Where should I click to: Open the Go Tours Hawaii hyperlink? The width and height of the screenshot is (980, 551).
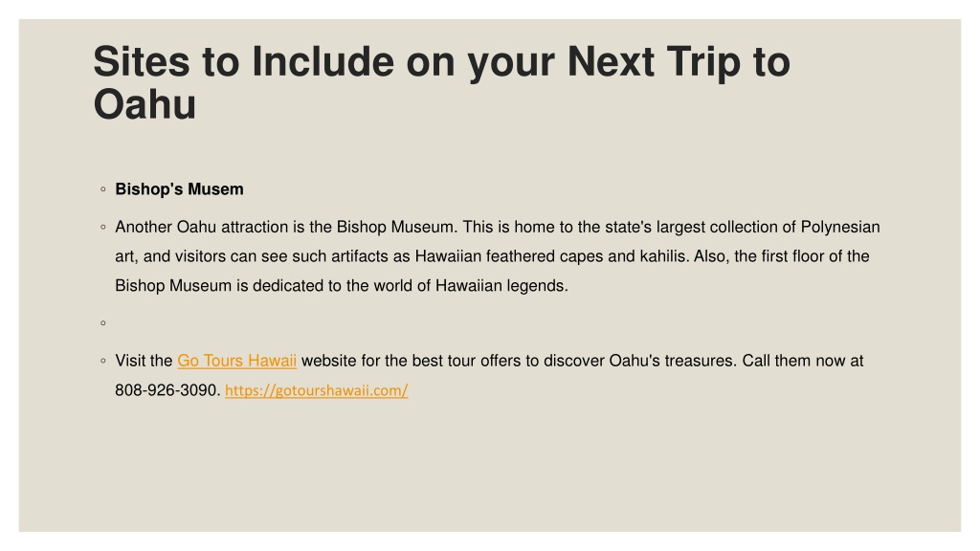pos(237,361)
